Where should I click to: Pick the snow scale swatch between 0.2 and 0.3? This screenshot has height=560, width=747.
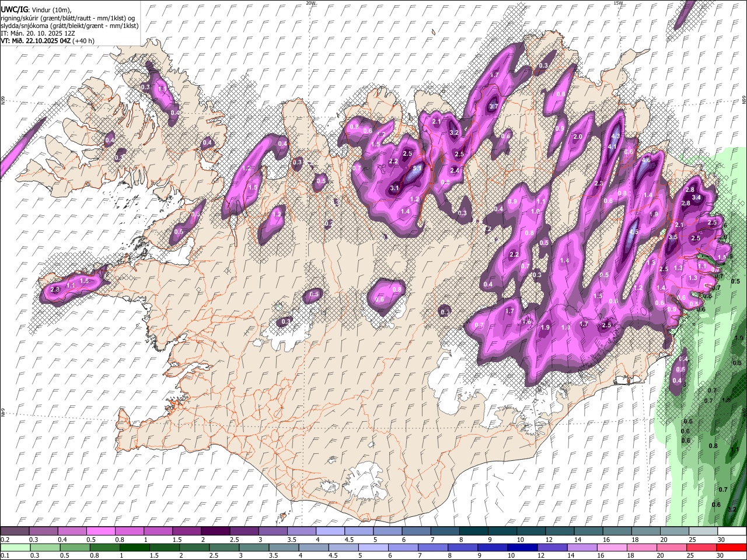pyautogui.click(x=15, y=531)
